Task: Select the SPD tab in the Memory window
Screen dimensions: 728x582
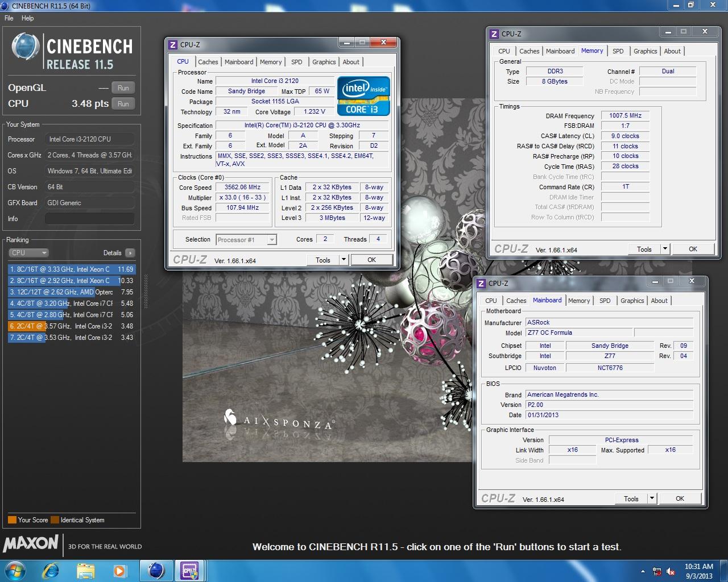Action: coord(618,51)
